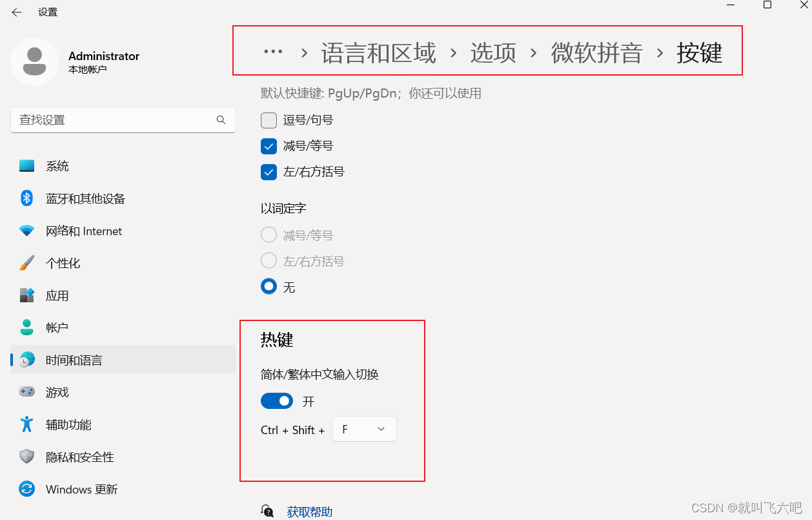812x520 pixels.
Task: Click the 系统 monitor icon
Action: click(x=26, y=166)
